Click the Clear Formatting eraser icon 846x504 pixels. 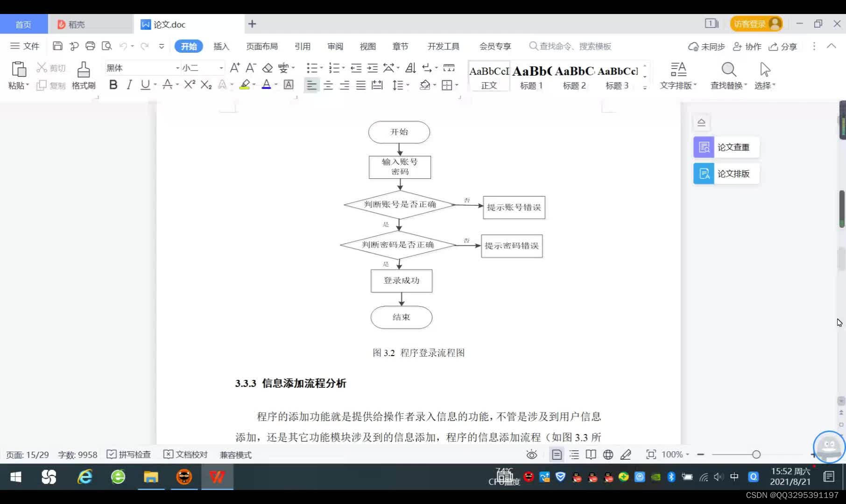click(x=267, y=68)
